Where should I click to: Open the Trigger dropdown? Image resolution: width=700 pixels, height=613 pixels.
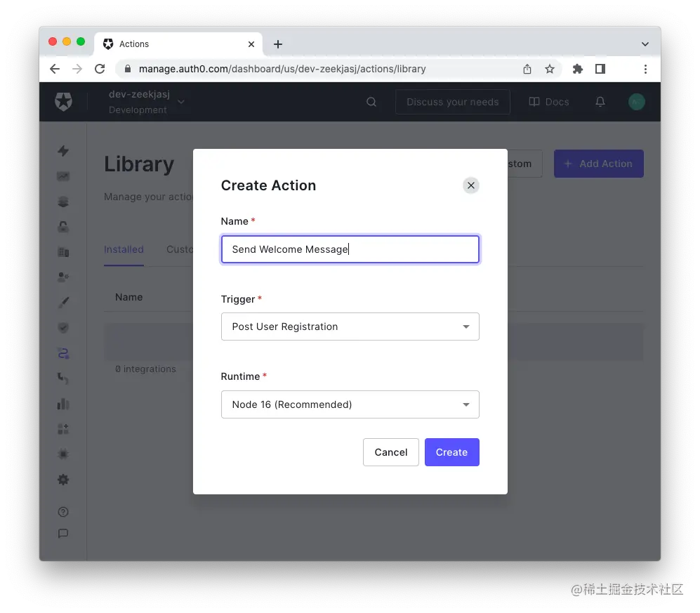350,327
